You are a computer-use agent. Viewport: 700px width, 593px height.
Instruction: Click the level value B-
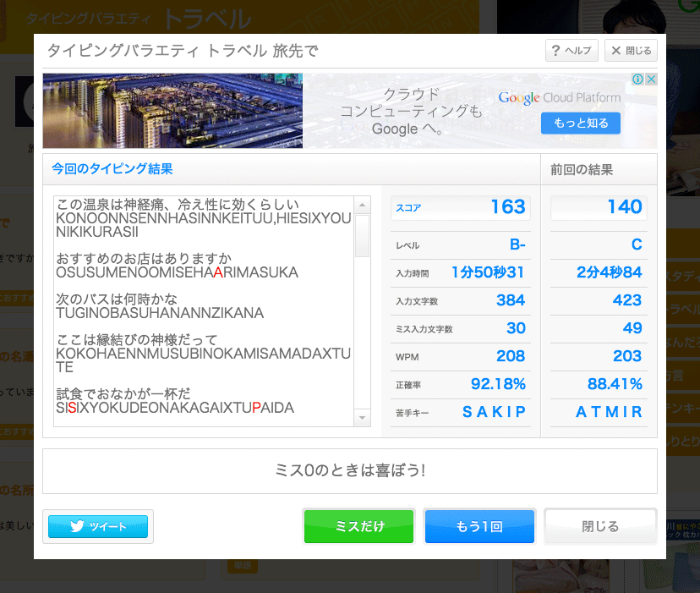click(517, 244)
